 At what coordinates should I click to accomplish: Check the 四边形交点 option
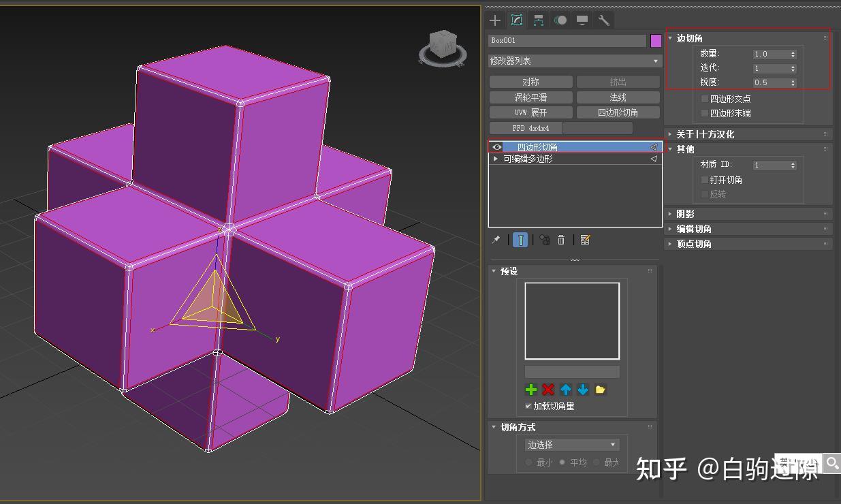click(705, 97)
